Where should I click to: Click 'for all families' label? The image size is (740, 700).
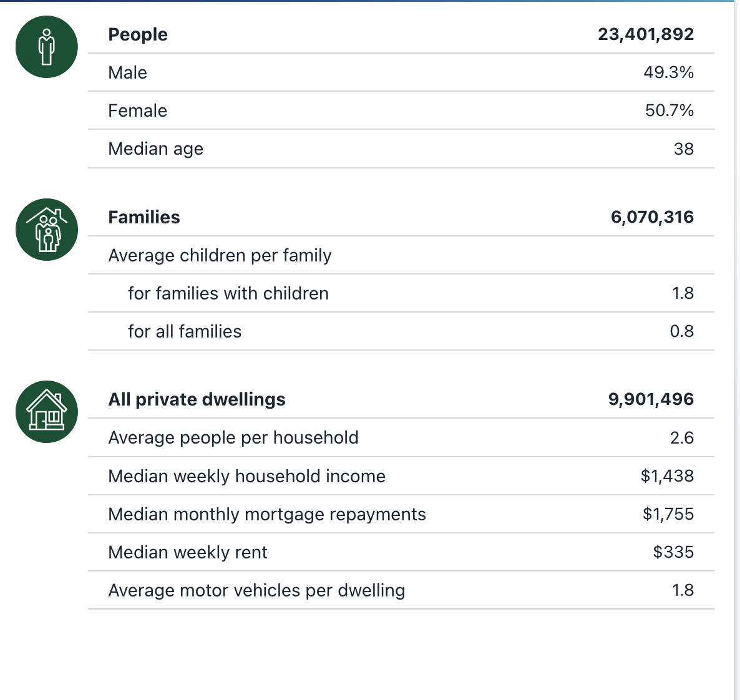(185, 331)
